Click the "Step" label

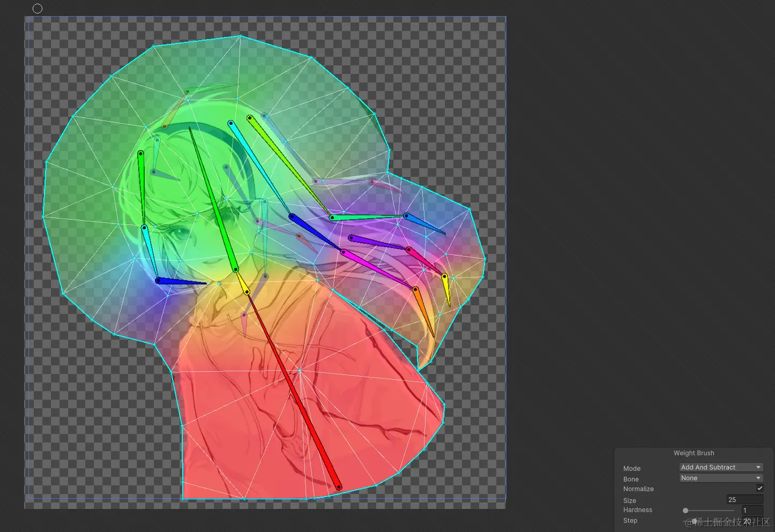click(x=630, y=521)
